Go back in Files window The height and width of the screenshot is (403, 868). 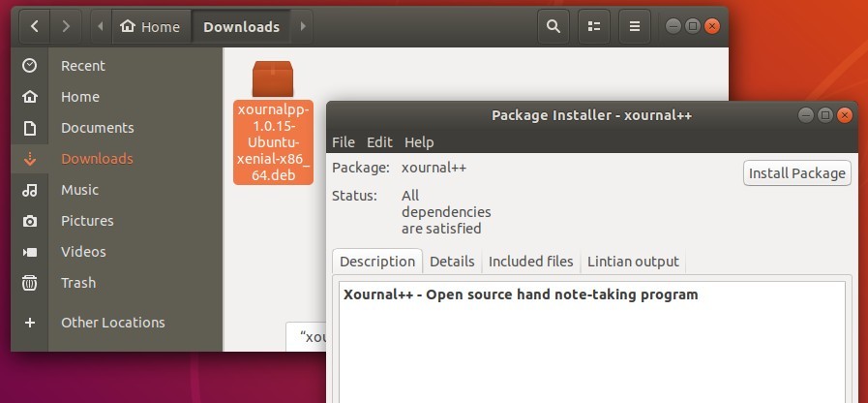coord(34,26)
